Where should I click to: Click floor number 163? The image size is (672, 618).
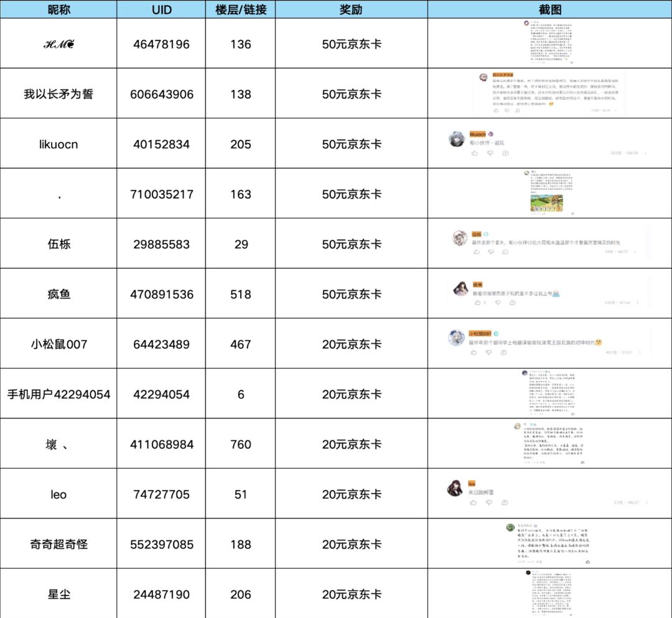(x=240, y=195)
